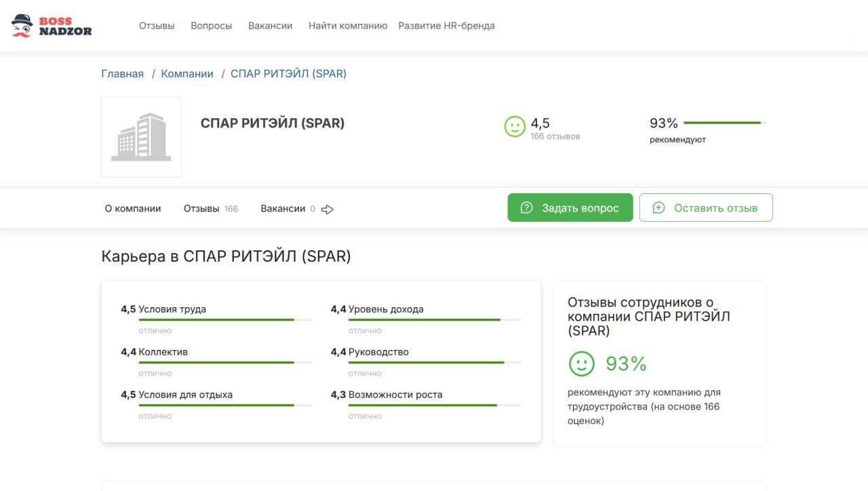Click the arrow icon next to Вакансии tab
The width and height of the screenshot is (868, 491).
(x=328, y=210)
